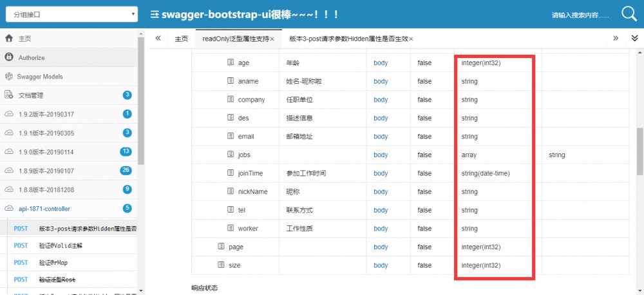644x295 pixels.
Task: Open the 分组接口 group dropdown
Action: click(71, 14)
